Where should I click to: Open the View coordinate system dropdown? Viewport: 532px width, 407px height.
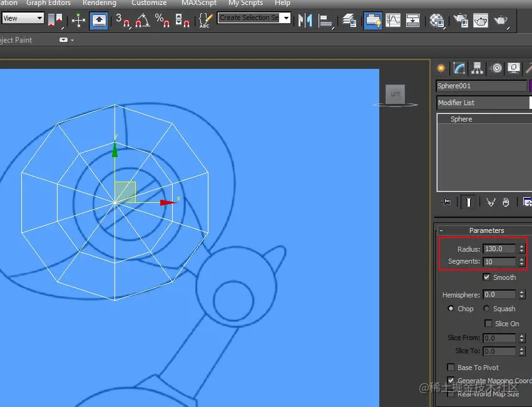23,18
